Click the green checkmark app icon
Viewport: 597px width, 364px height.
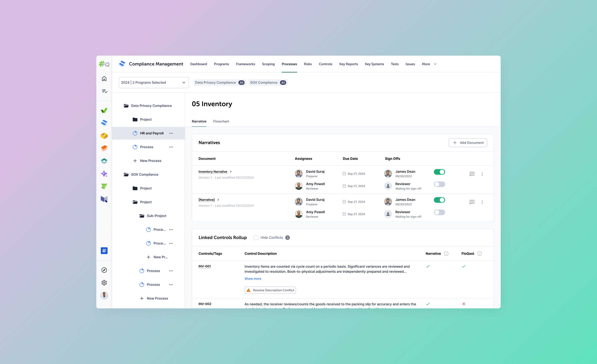[x=104, y=111]
